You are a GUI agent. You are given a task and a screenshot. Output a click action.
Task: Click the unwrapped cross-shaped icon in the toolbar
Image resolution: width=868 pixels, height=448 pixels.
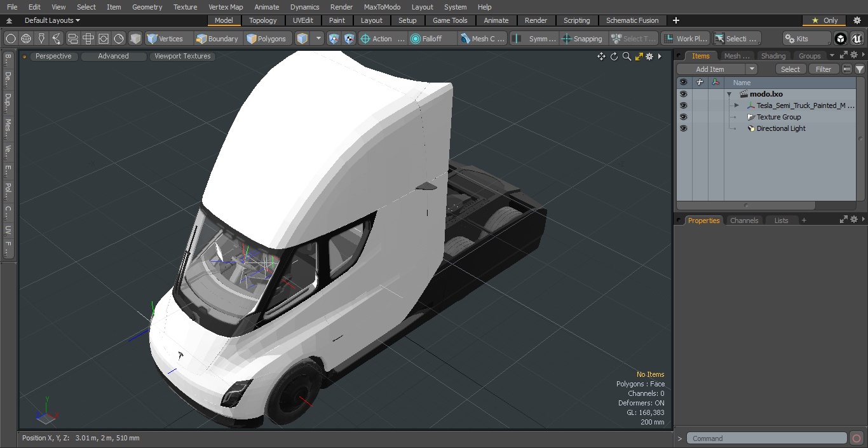(88, 39)
